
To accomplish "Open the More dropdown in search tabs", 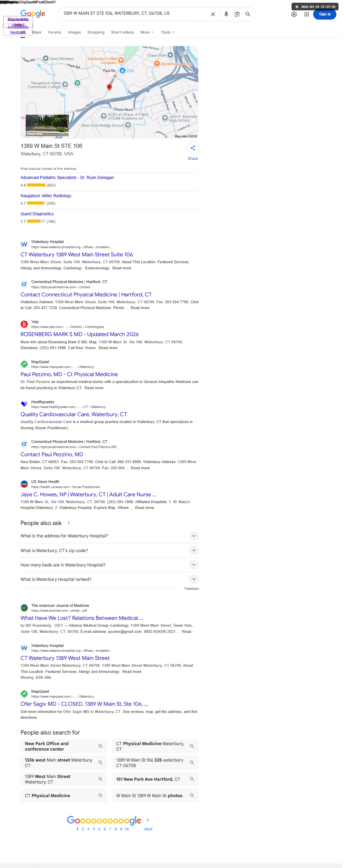I will pyautogui.click(x=147, y=33).
